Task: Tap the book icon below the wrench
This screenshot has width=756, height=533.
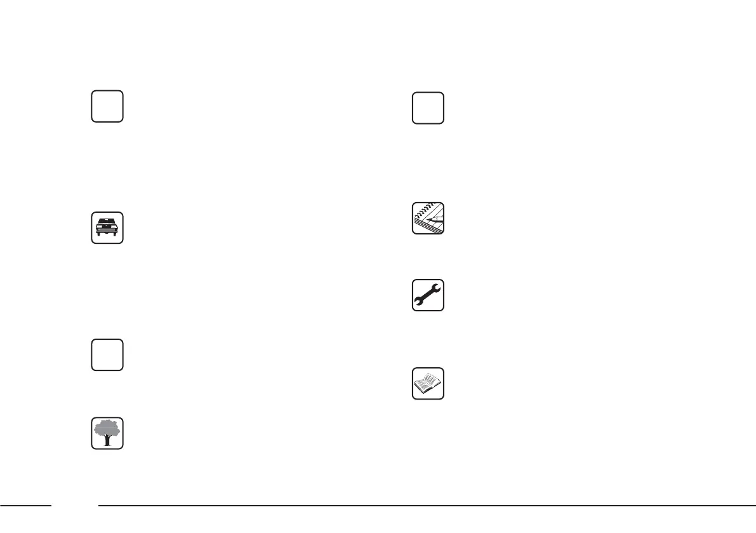Action: pos(428,383)
